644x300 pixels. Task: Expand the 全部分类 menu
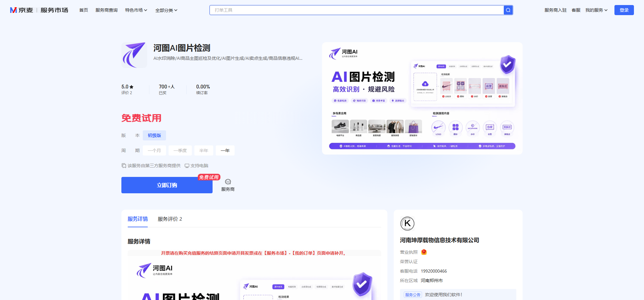point(166,10)
